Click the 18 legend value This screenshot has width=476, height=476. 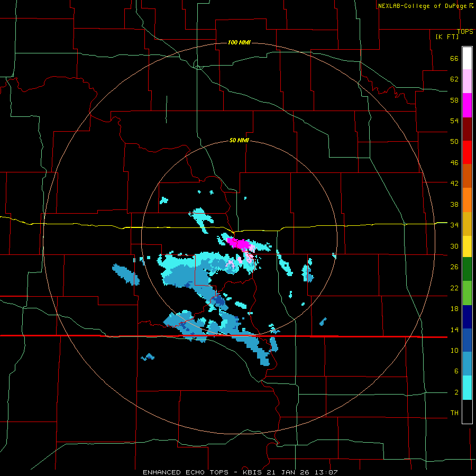point(454,309)
